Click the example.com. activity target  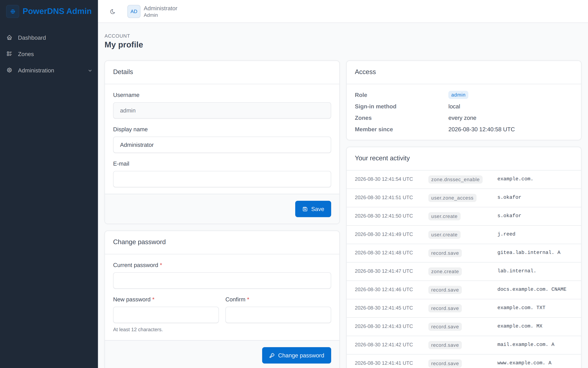[x=515, y=179]
